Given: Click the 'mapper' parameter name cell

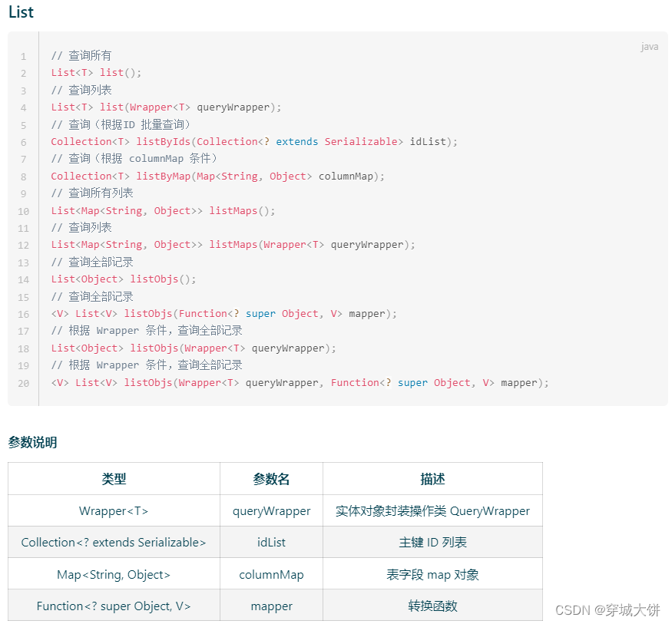Looking at the screenshot, I should click(x=271, y=606).
